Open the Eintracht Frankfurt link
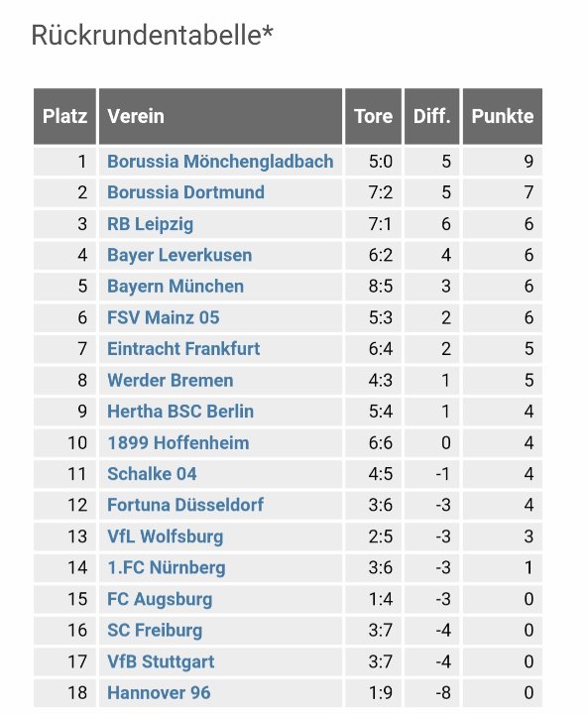The height and width of the screenshot is (714, 588). click(183, 349)
